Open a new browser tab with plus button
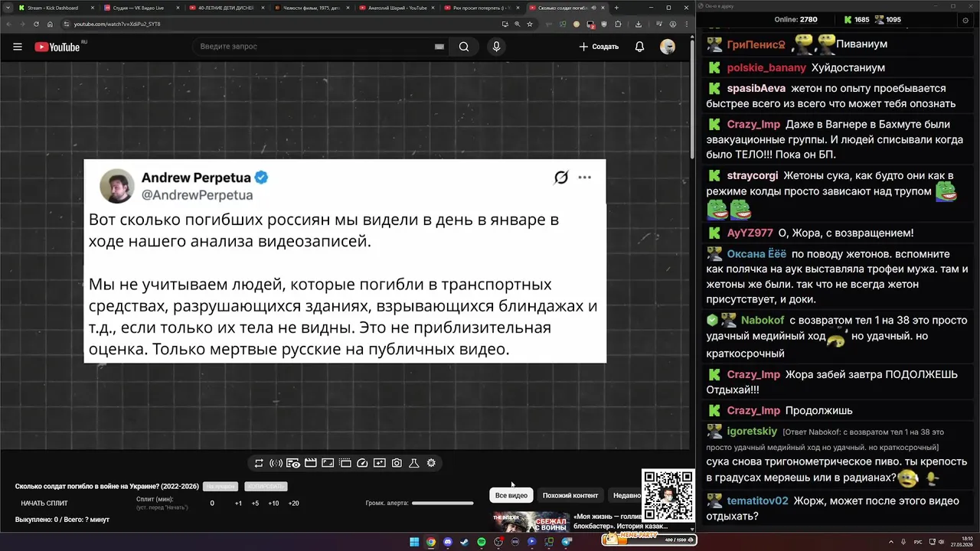 (x=616, y=8)
